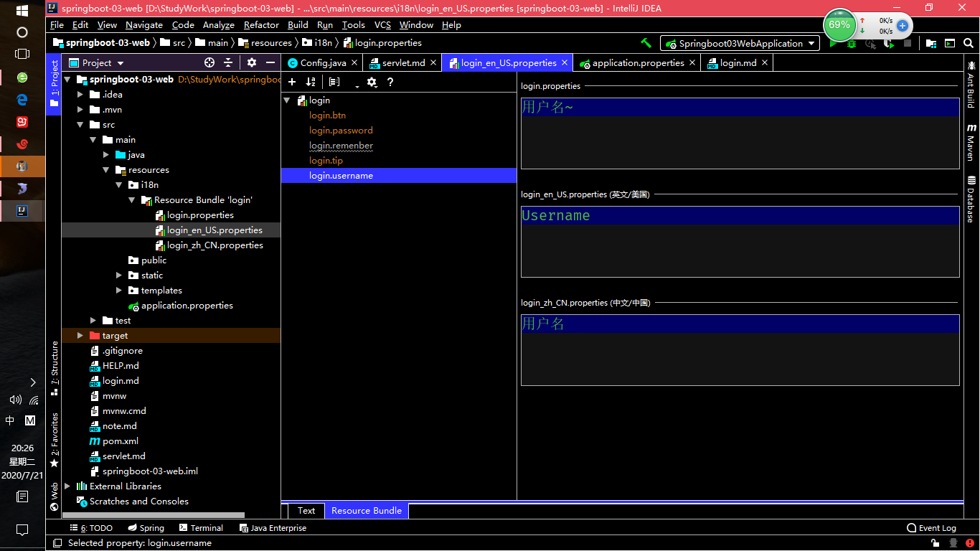The width and height of the screenshot is (980, 551).
Task: Open the run configuration dropdown
Action: (x=740, y=43)
